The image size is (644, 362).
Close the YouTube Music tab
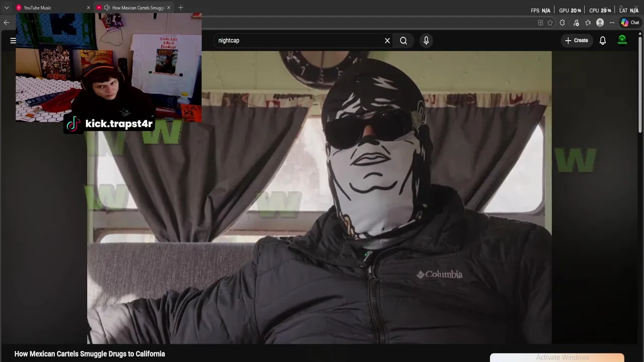(x=89, y=8)
